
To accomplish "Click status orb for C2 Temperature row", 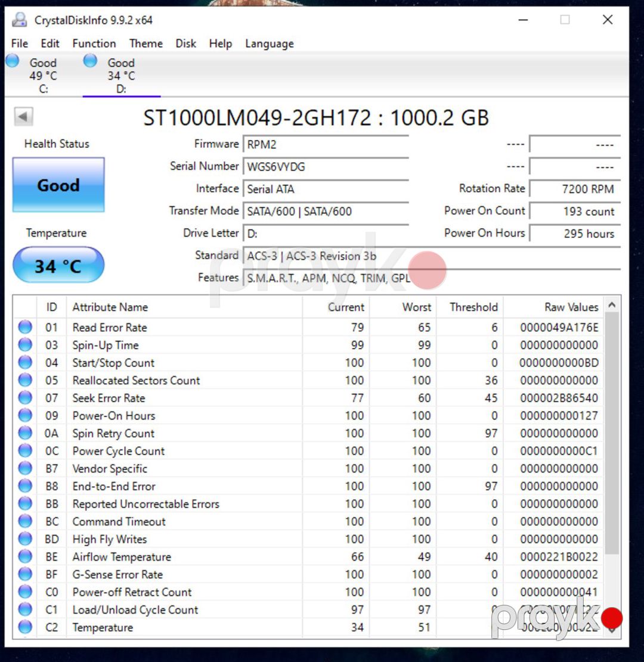I will pos(26,627).
